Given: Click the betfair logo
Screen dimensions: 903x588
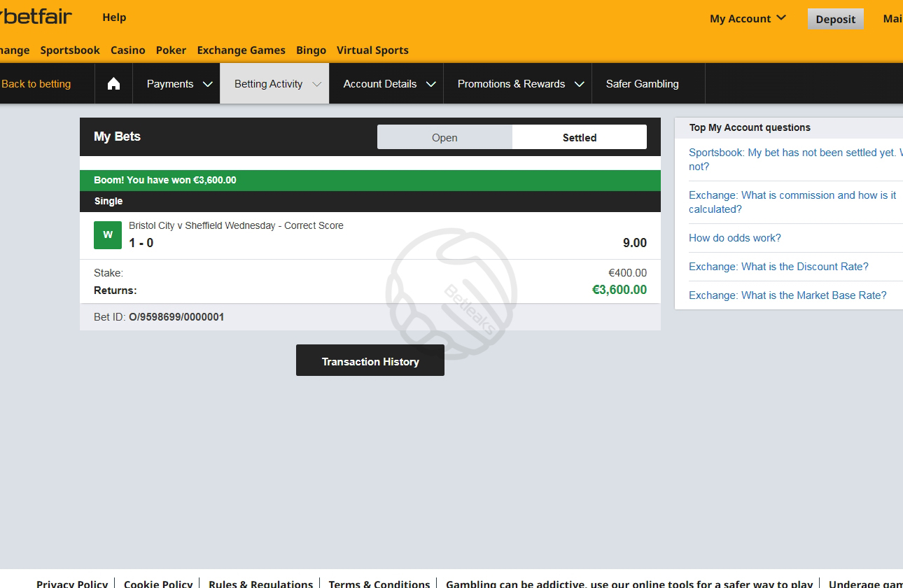Looking at the screenshot, I should click(x=36, y=16).
